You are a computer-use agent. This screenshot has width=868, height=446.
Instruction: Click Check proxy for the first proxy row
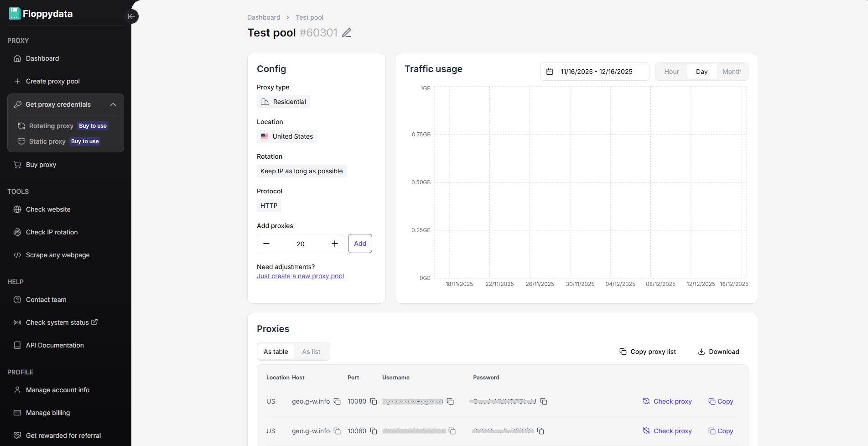pyautogui.click(x=667, y=401)
